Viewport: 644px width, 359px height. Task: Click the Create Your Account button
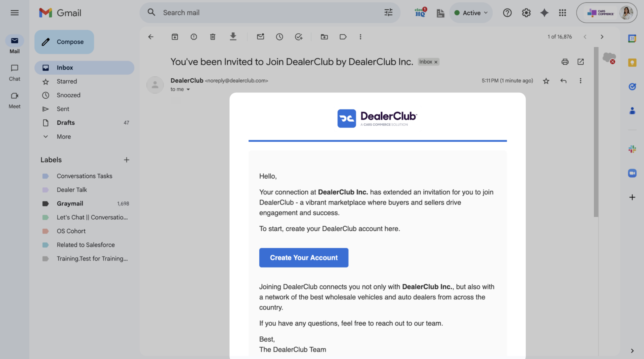pos(304,258)
